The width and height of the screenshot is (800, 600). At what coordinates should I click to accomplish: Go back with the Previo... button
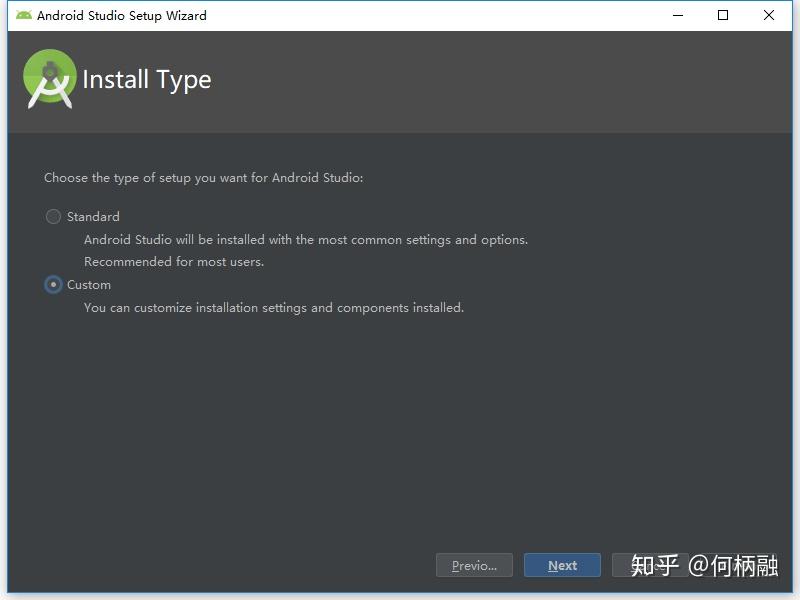click(x=474, y=565)
